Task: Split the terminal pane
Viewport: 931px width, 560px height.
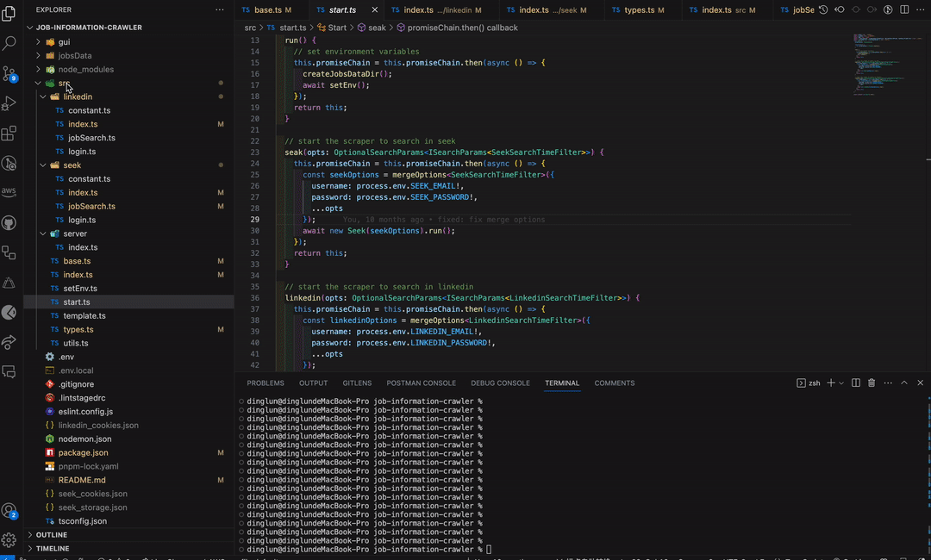Action: 856,383
